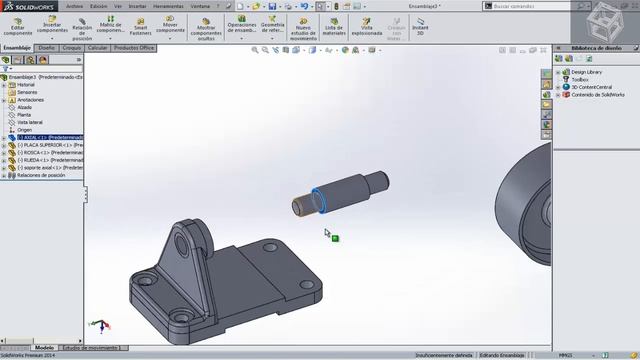The width and height of the screenshot is (640, 360).
Task: Open PropertyManager tab icon
Action: 18,60
